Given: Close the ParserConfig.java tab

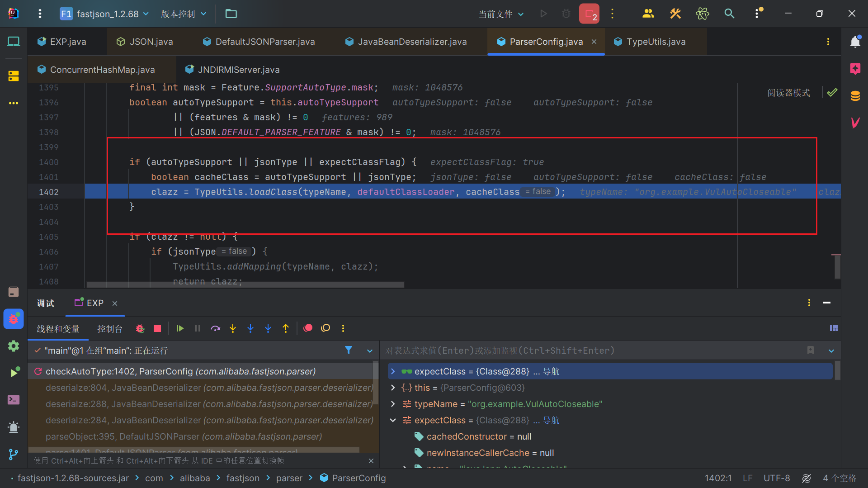Looking at the screenshot, I should click(594, 42).
